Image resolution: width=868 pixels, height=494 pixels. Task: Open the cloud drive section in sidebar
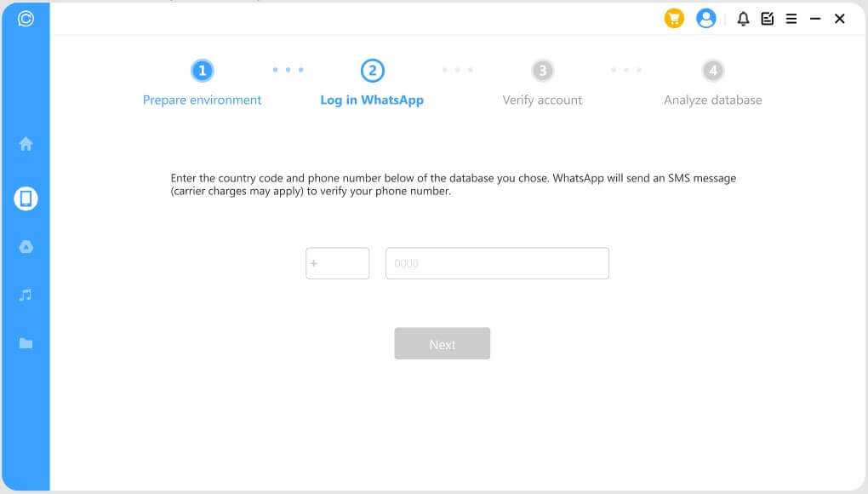[x=26, y=246]
